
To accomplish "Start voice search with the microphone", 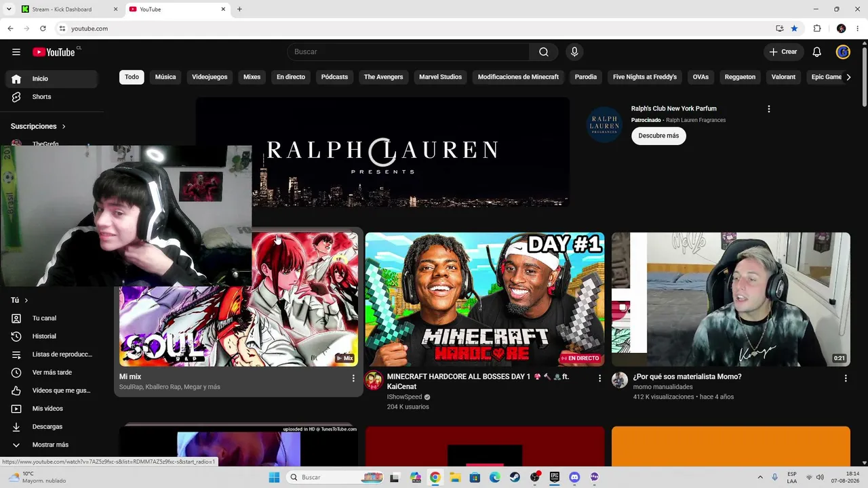I will [574, 52].
